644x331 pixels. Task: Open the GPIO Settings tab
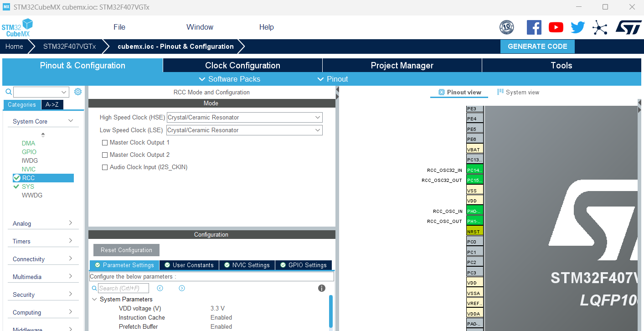(x=304, y=265)
